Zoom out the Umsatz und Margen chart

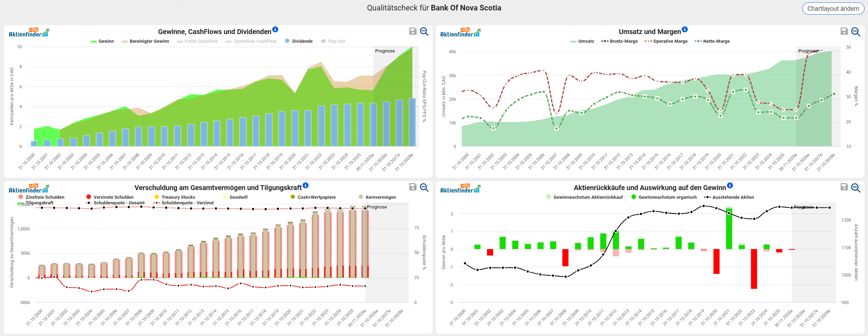(x=856, y=32)
